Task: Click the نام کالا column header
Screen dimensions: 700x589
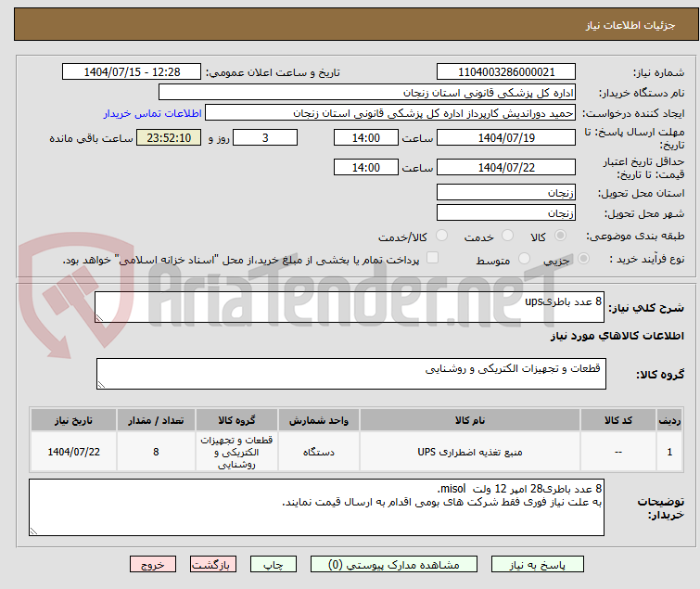Action: coord(470,420)
